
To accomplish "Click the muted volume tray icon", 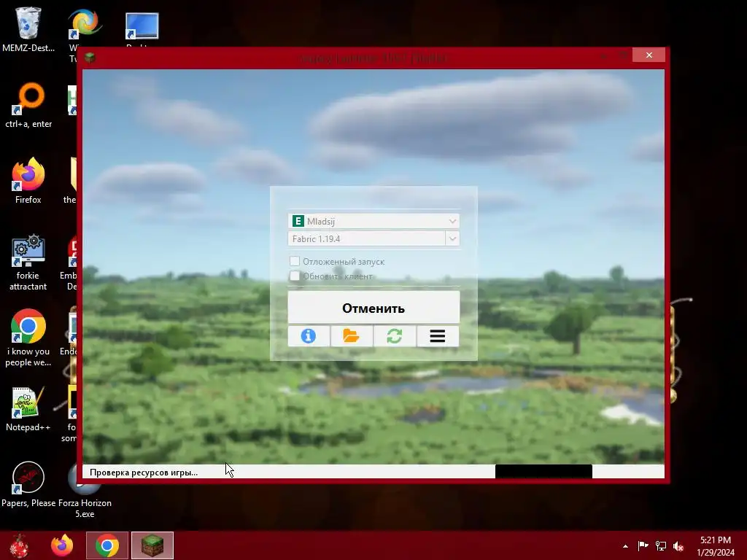I will pyautogui.click(x=678, y=546).
